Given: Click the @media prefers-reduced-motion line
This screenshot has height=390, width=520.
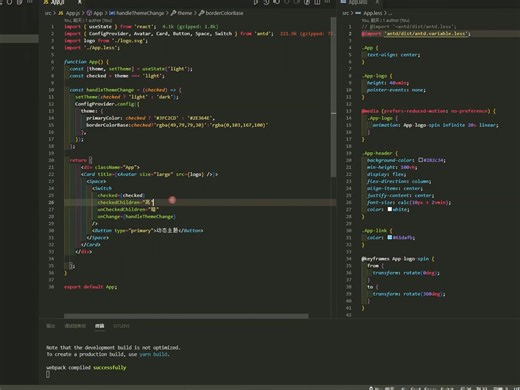Looking at the screenshot, I should (428, 111).
